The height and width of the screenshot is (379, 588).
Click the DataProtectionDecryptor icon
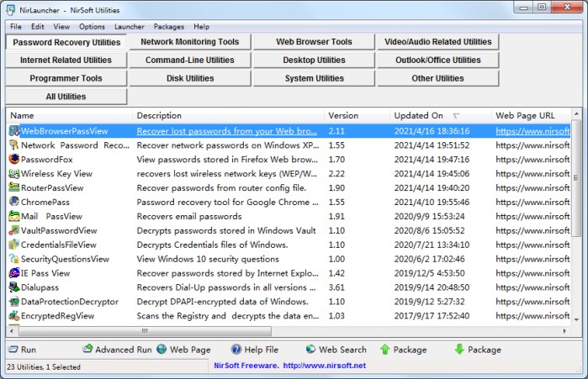pos(13,302)
